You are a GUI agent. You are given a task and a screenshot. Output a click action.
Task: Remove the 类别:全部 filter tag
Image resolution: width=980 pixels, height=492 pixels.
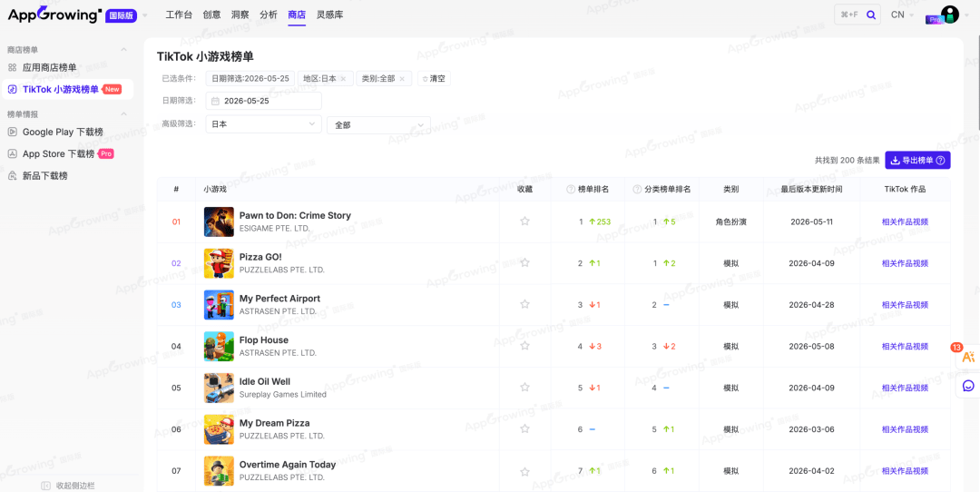point(402,79)
